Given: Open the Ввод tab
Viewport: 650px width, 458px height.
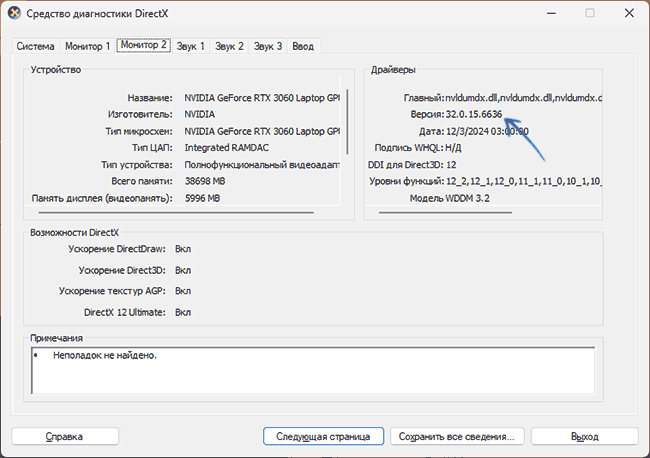Looking at the screenshot, I should click(x=303, y=47).
